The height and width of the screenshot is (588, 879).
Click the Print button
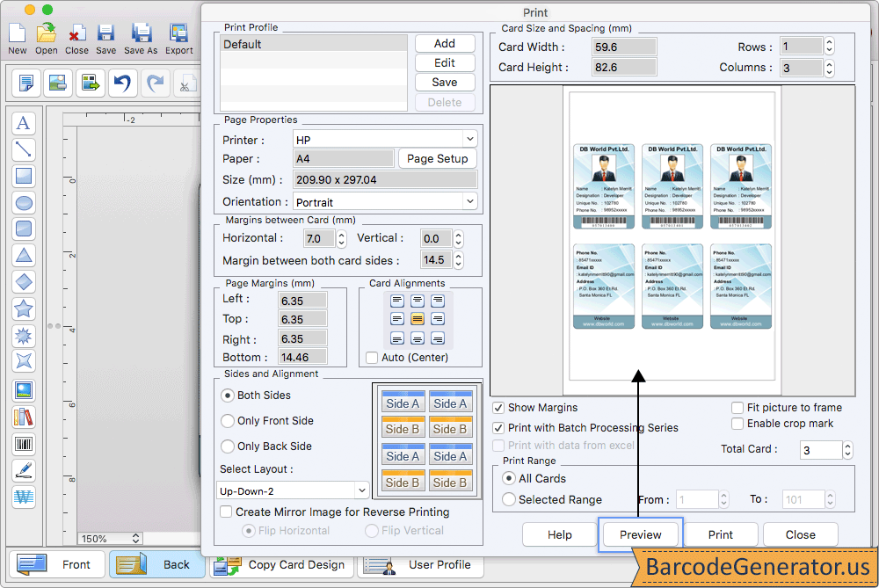(721, 534)
